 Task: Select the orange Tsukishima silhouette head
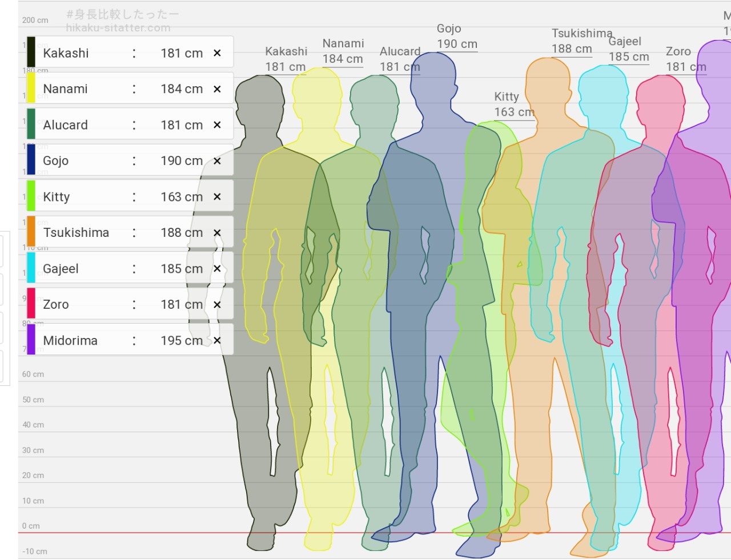548,86
